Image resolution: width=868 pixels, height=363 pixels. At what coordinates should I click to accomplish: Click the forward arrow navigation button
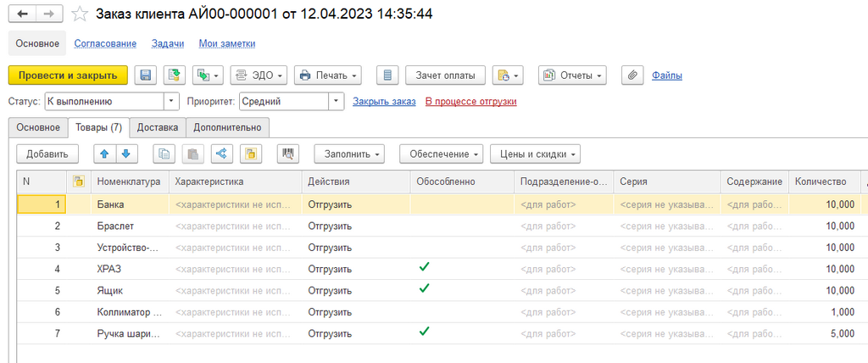pos(49,14)
